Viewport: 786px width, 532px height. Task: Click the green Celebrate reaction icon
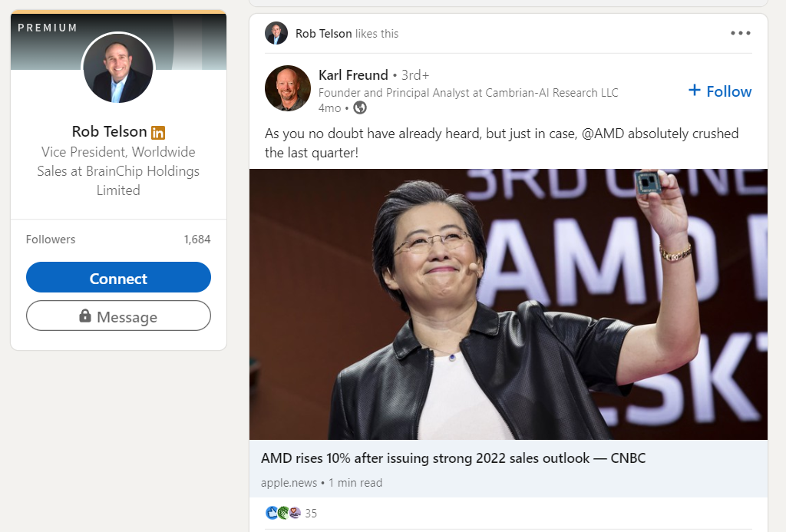point(282,513)
